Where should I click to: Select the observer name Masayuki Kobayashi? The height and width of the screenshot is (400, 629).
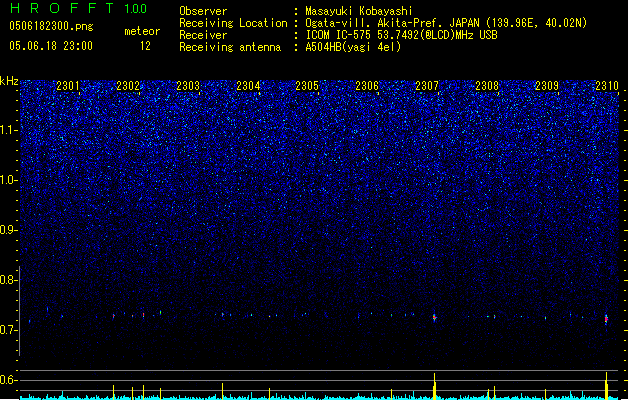[x=359, y=11]
